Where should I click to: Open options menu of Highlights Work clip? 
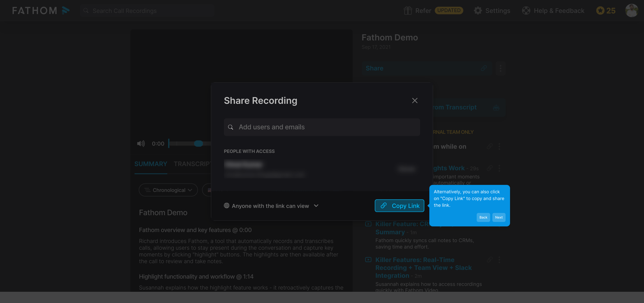[x=499, y=168]
